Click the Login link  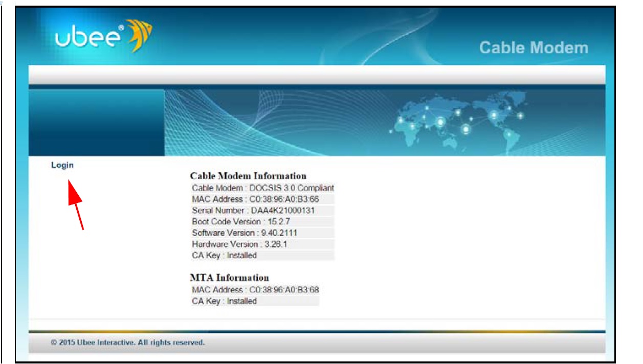tap(62, 165)
